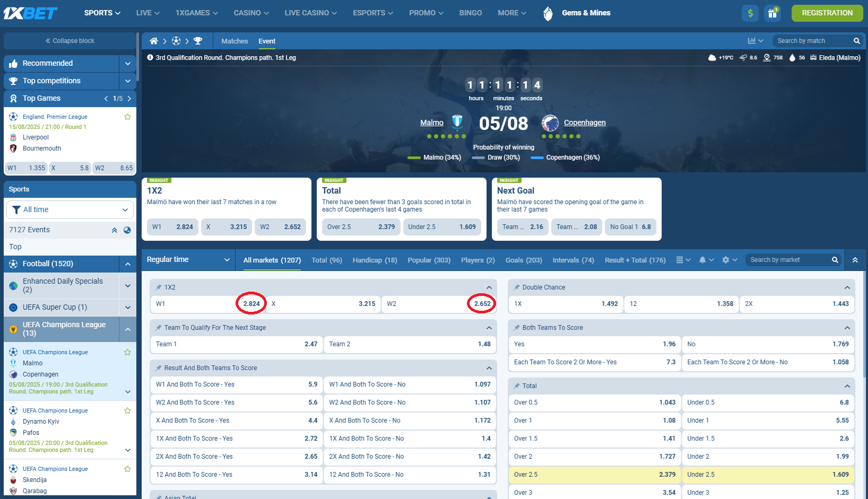This screenshot has height=499, width=868.
Task: Click the Search by match field
Action: [x=812, y=41]
